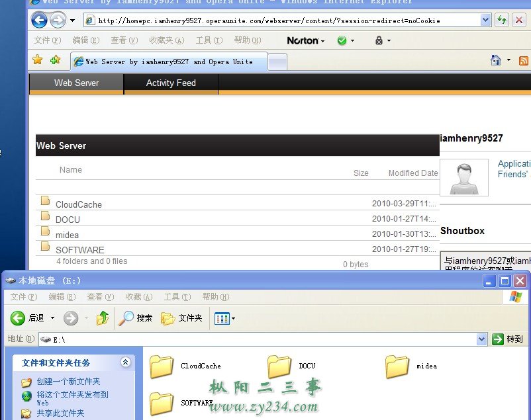This screenshot has height=420, width=531.
Task: Click the Add to Favorites icon
Action: [55, 60]
